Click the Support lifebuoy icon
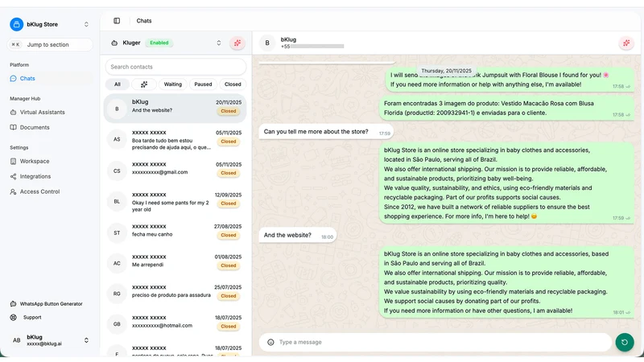 (x=13, y=317)
